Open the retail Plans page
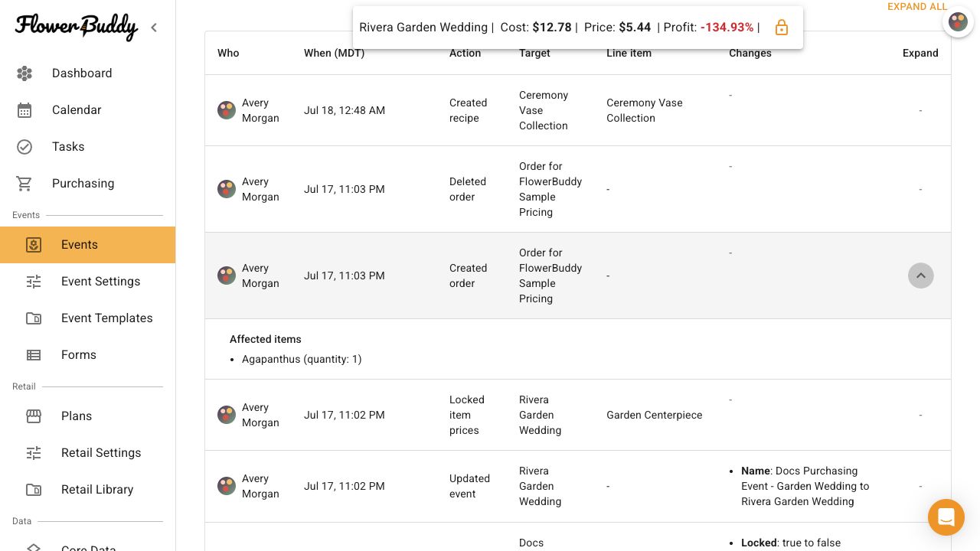 pos(88,416)
